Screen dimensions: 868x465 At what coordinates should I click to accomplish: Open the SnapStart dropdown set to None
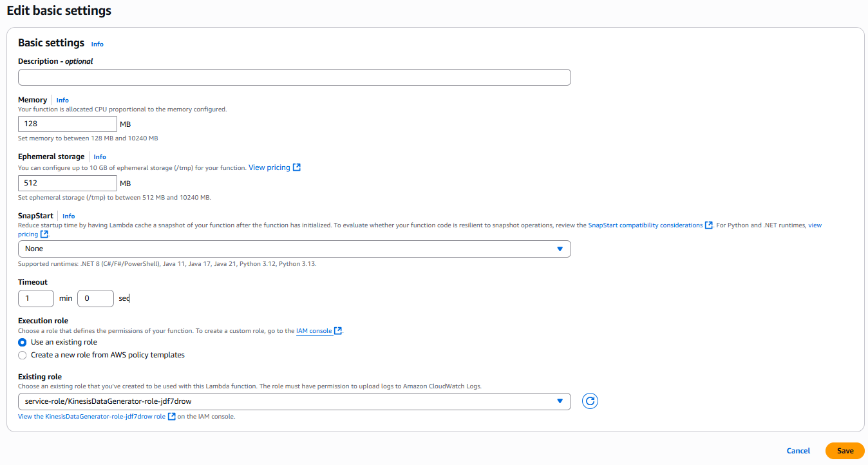(x=294, y=249)
